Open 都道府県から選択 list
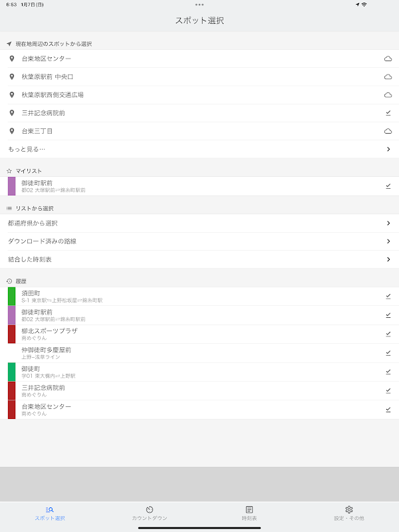Screen dimensions: 399x532 click(199, 223)
